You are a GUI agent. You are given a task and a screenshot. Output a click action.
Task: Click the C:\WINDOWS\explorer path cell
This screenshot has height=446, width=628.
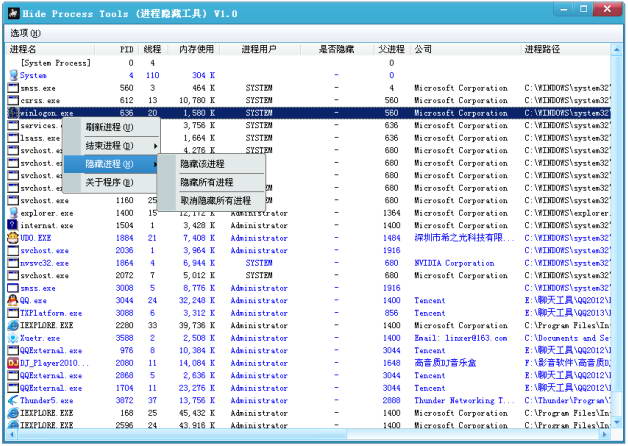pos(567,213)
